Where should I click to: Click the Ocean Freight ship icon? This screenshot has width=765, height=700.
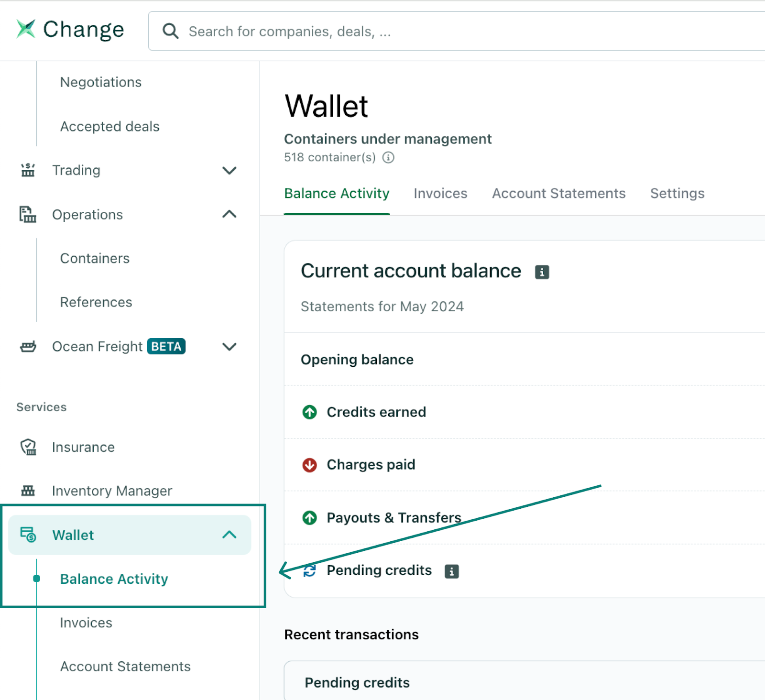(x=28, y=346)
